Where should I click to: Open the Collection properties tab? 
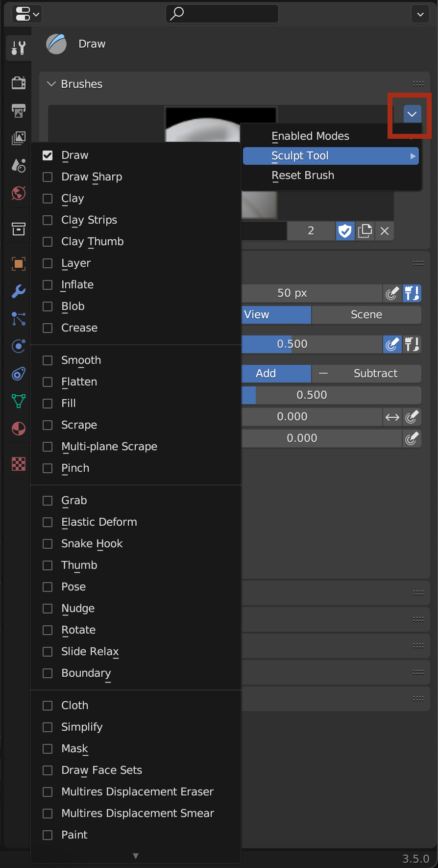click(x=19, y=229)
